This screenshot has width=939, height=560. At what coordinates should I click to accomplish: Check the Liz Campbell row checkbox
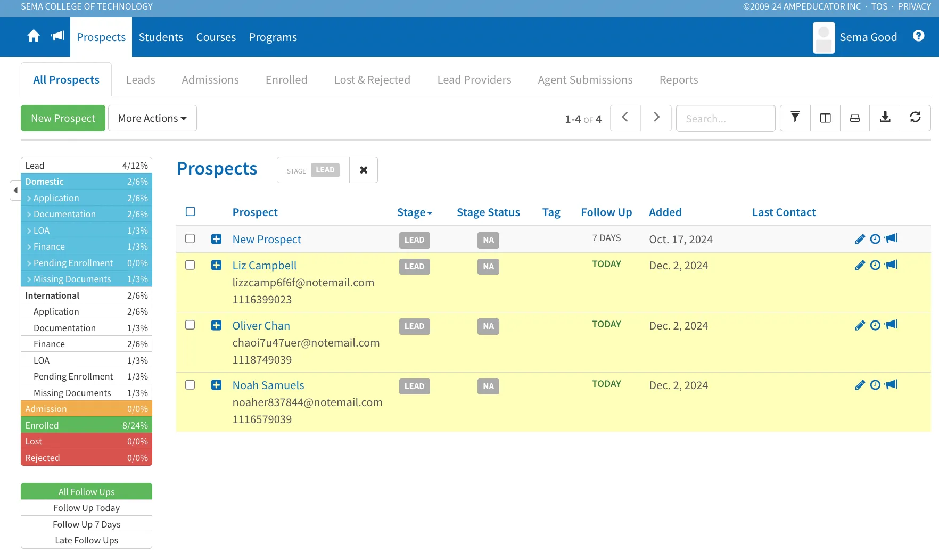[190, 265]
